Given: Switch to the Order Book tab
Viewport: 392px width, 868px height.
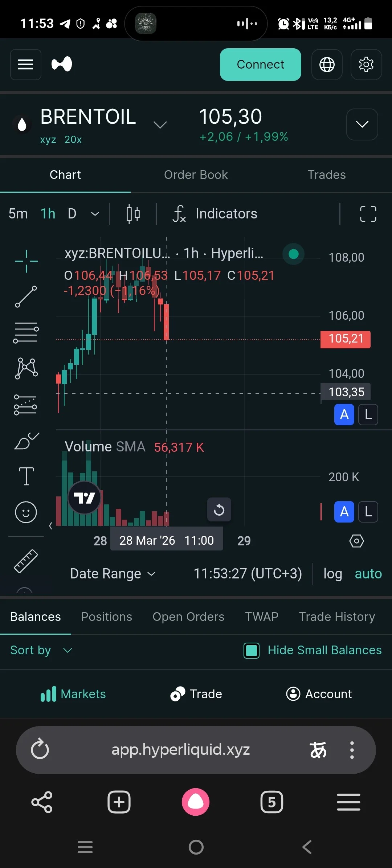Looking at the screenshot, I should (196, 175).
